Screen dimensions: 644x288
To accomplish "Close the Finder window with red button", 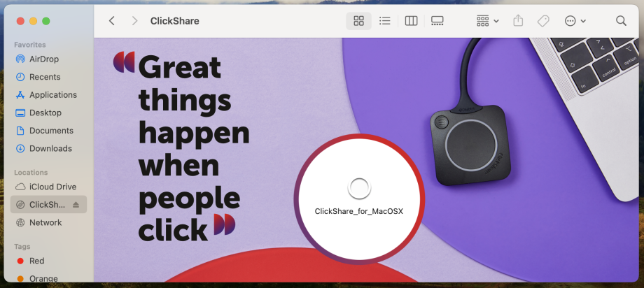I will pos(20,21).
